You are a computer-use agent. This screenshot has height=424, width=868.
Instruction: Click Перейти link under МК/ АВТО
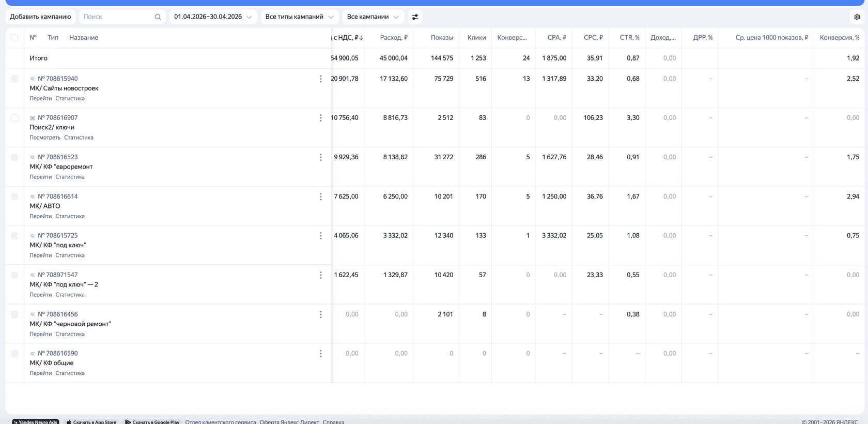[40, 216]
